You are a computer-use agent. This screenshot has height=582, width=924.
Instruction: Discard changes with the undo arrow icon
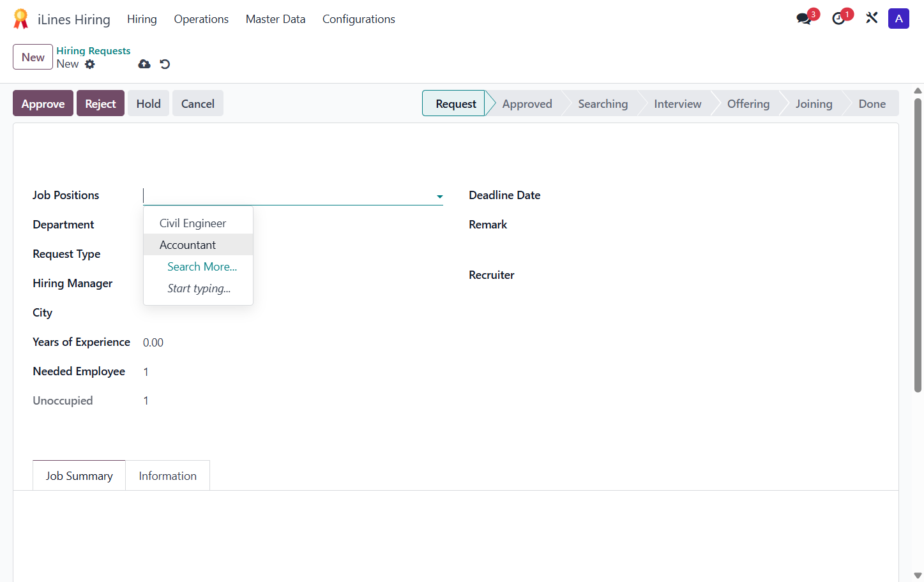tap(165, 64)
